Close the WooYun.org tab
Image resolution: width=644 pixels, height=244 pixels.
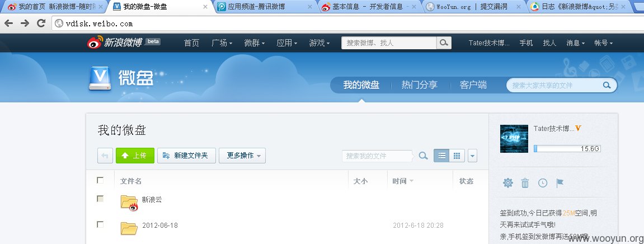click(519, 7)
